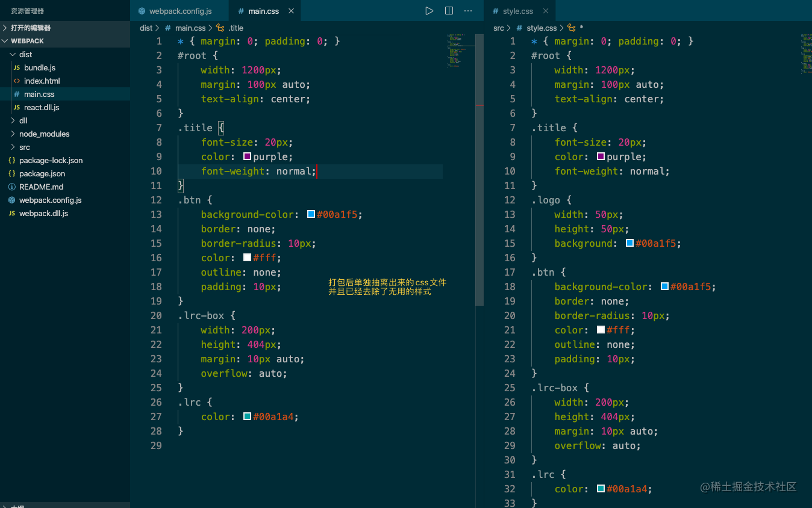This screenshot has height=508, width=812.
Task: Click text-align: center in style.css
Action: pos(609,99)
